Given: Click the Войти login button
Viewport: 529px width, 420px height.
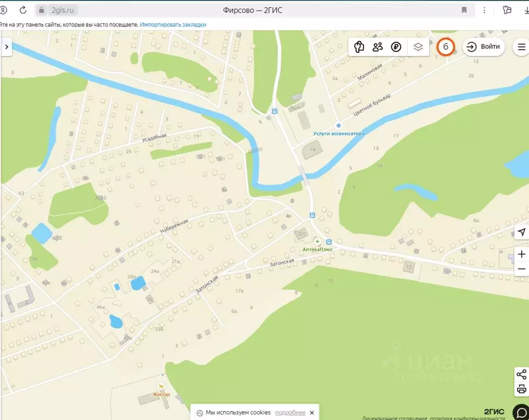Looking at the screenshot, I should tap(484, 46).
